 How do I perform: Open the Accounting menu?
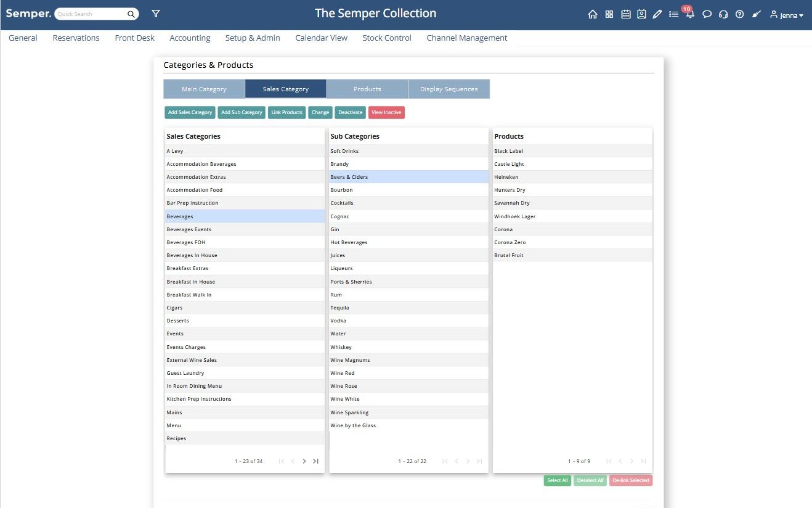point(190,38)
